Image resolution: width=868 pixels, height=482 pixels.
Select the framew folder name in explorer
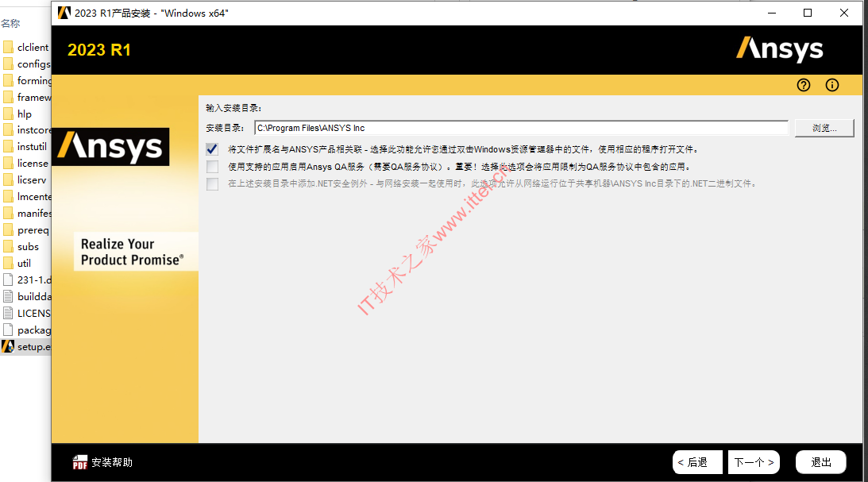34,97
